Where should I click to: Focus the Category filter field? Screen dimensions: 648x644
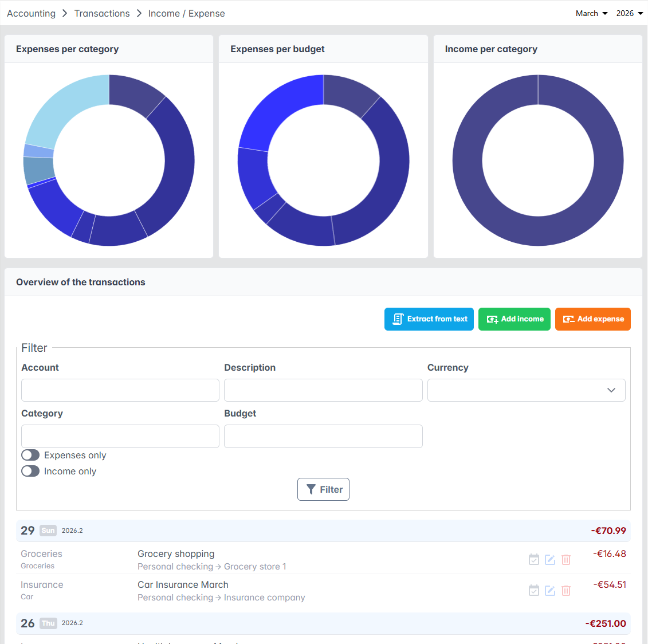tap(120, 436)
